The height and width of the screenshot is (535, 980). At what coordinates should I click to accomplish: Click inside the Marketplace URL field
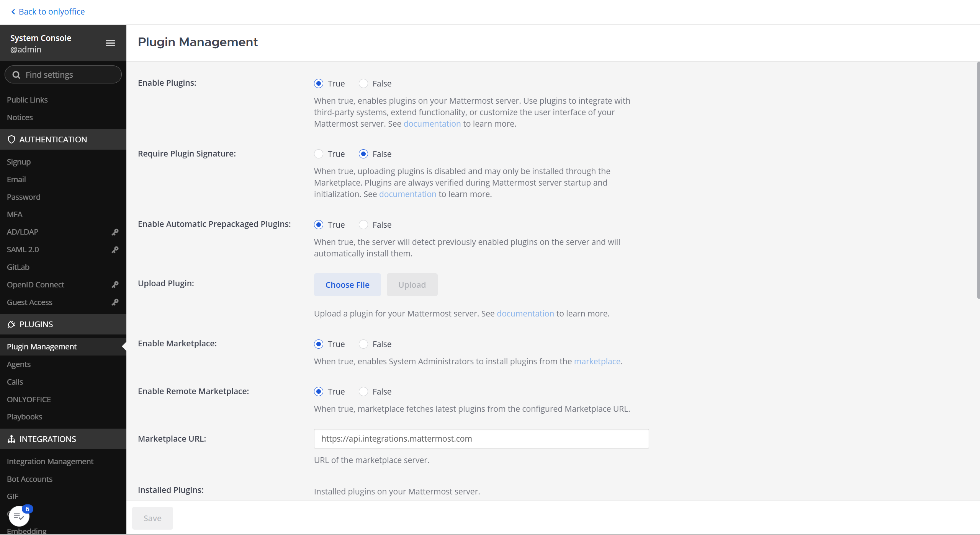481,439
